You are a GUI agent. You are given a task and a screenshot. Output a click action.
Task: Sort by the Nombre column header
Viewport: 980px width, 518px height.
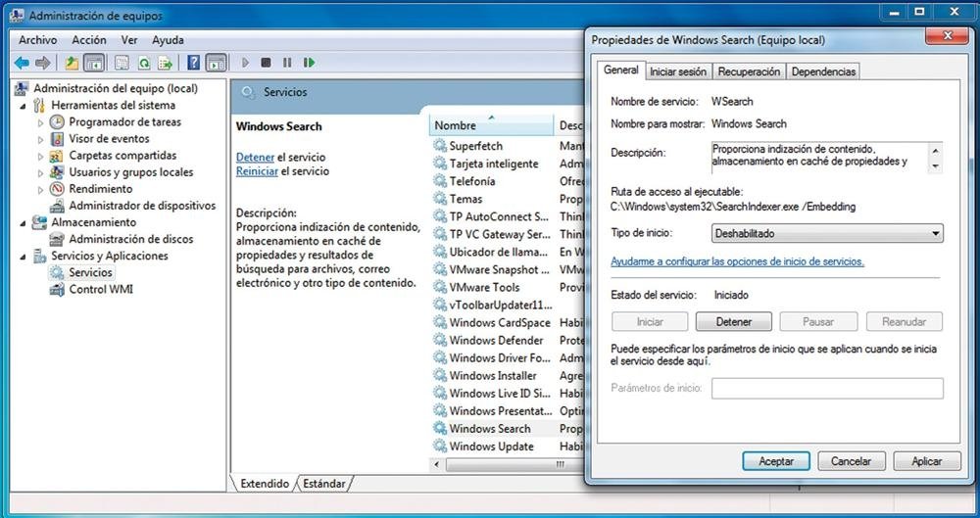tap(492, 125)
